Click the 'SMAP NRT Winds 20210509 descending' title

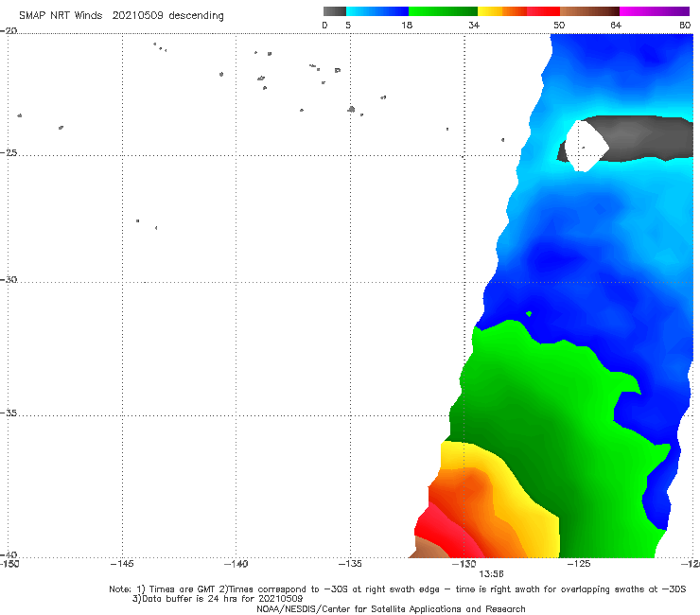click(121, 16)
